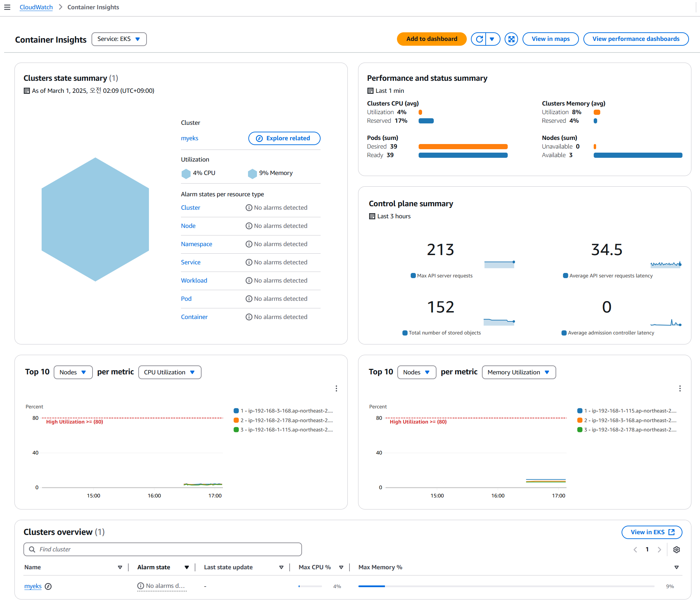Viewport: 700px width, 604px height.
Task: Click View performance dashboards button
Action: click(636, 39)
